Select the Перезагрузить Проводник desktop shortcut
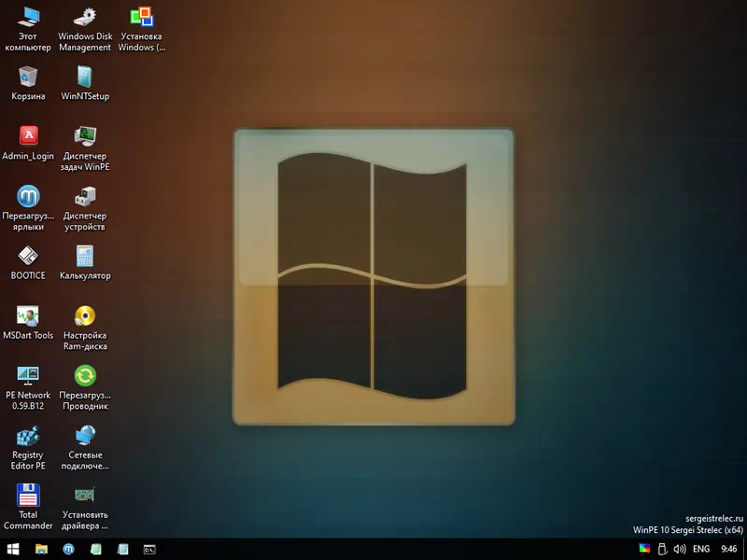The image size is (747, 560). [x=85, y=388]
